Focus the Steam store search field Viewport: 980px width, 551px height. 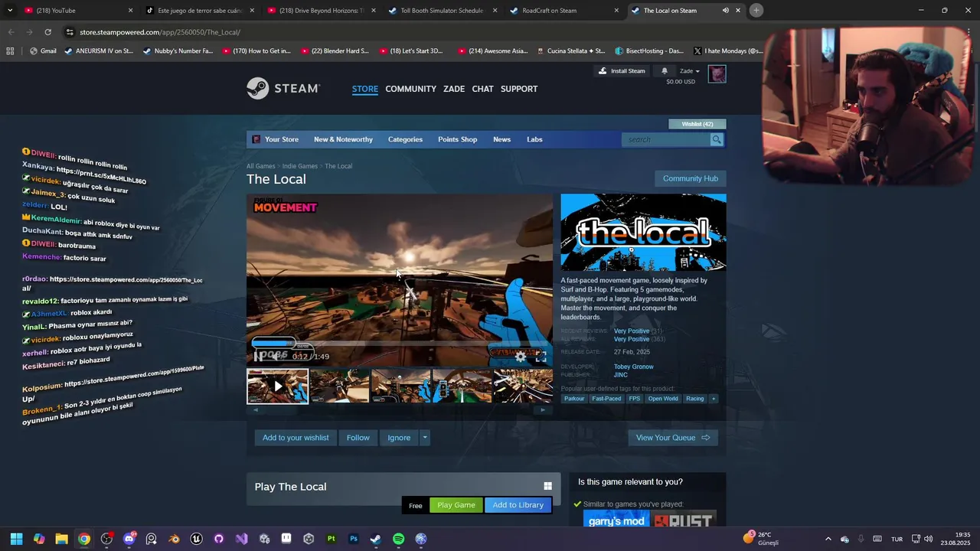[x=666, y=139]
